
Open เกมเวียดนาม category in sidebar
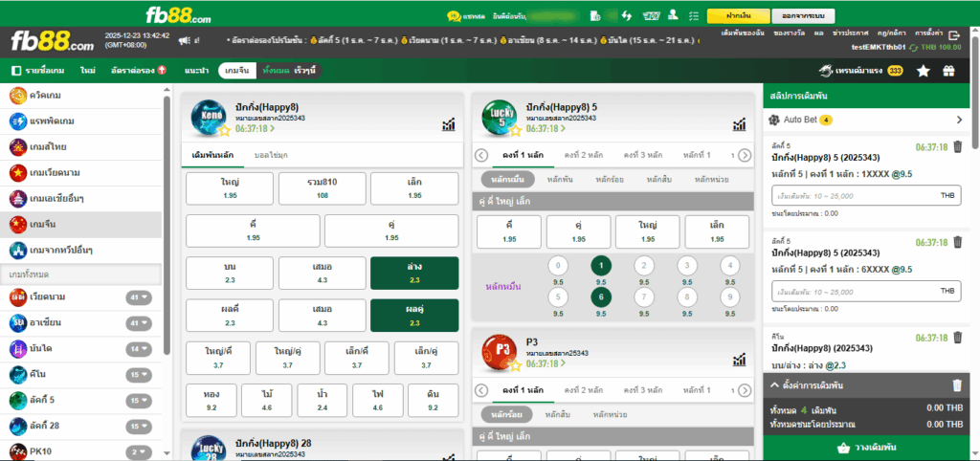tap(80, 172)
